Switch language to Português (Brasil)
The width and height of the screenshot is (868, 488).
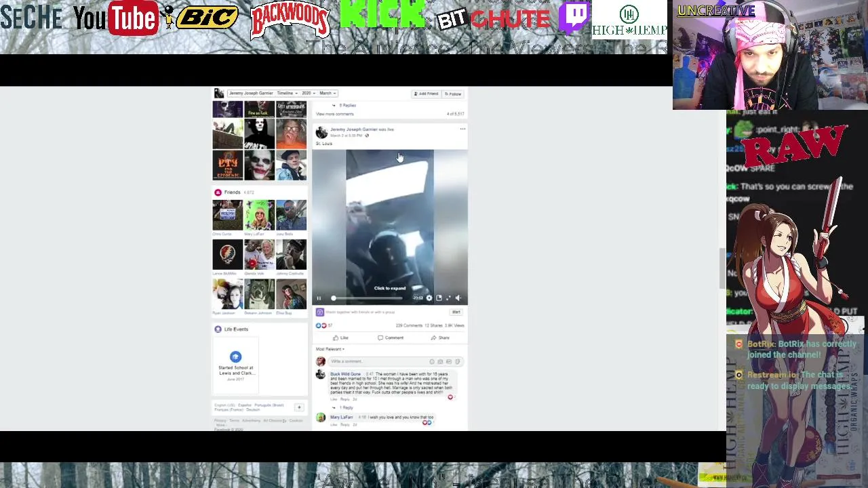(269, 405)
